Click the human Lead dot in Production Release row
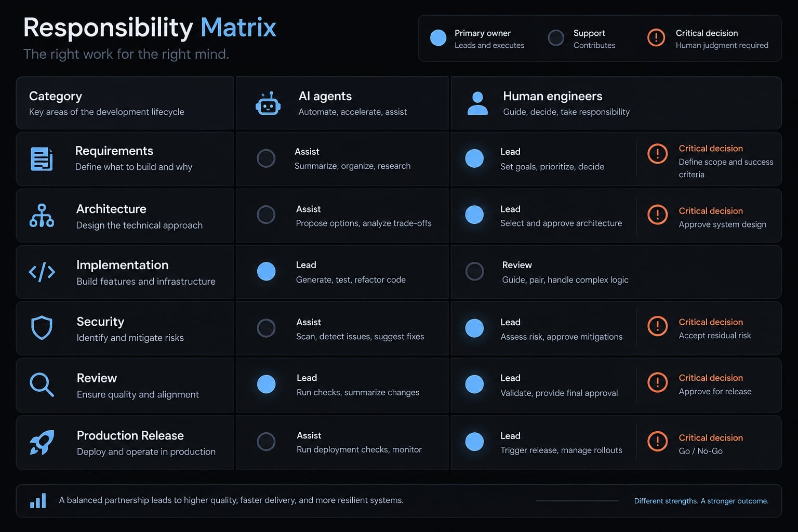 [474, 442]
